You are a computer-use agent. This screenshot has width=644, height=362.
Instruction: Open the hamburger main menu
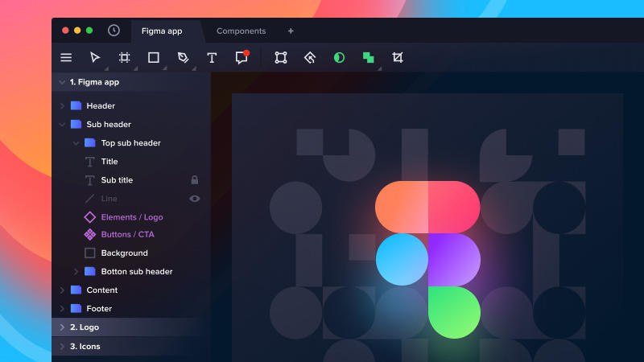66,57
